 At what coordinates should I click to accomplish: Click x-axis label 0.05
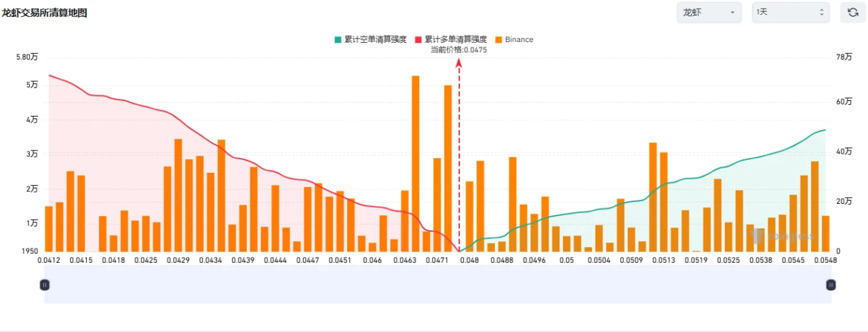(567, 260)
